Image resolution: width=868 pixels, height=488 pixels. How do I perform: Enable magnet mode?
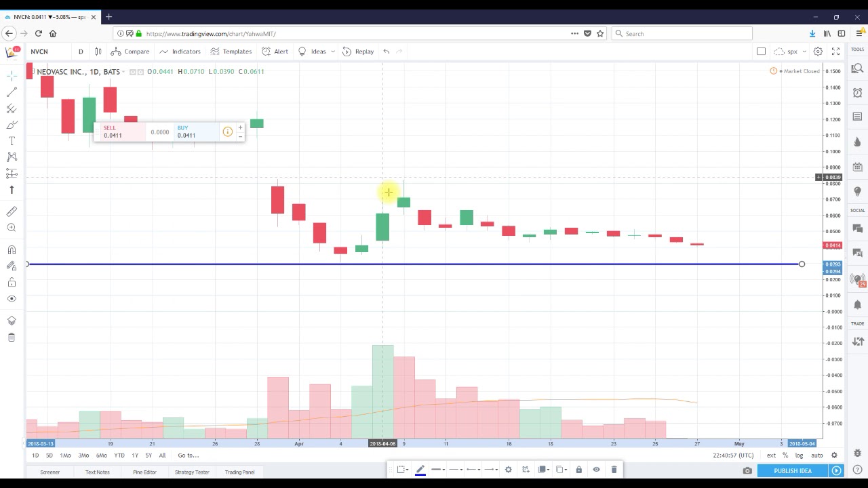12,250
